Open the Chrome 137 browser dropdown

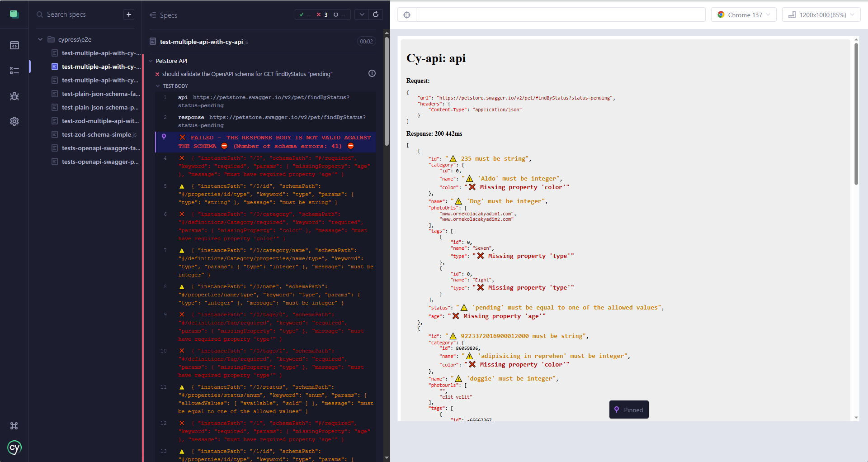point(744,15)
